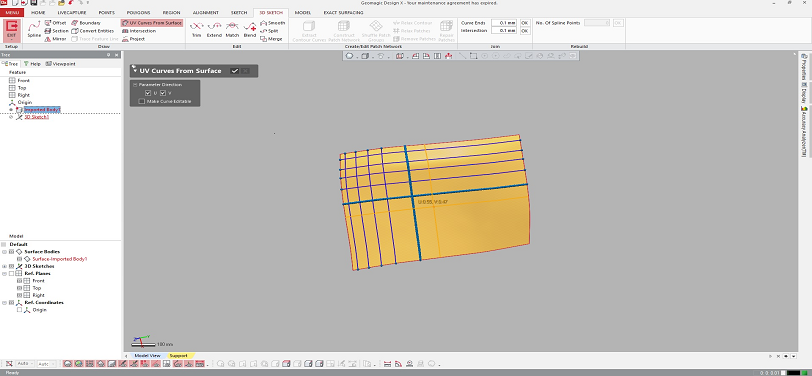This screenshot has width=812, height=376.
Task: Open the first Auto dropdown in bottom toolbar
Action: pos(24,364)
